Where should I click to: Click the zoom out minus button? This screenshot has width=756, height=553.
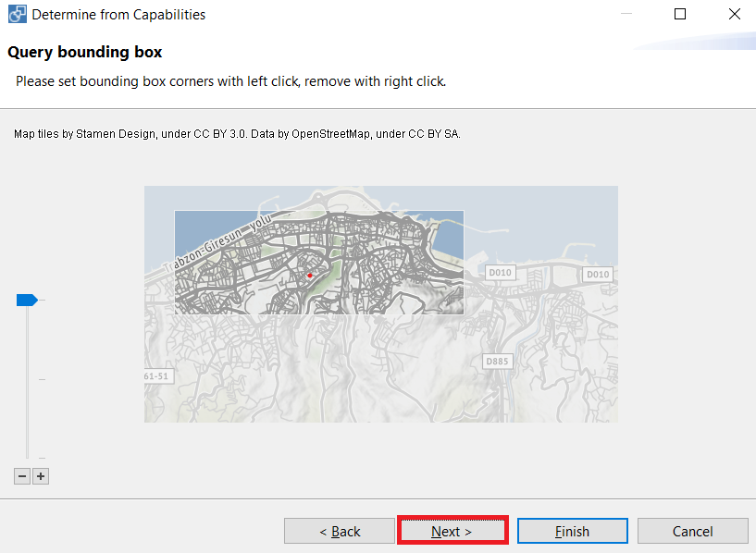pos(22,476)
